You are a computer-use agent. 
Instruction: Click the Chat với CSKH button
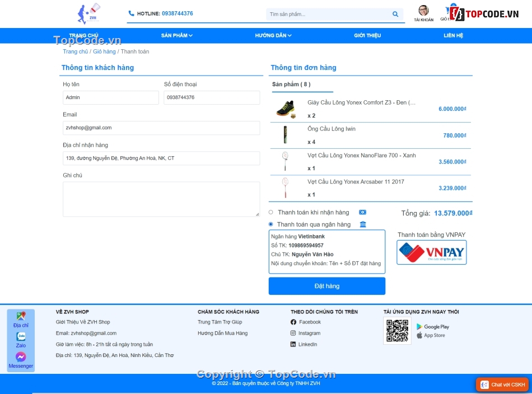(x=502, y=384)
